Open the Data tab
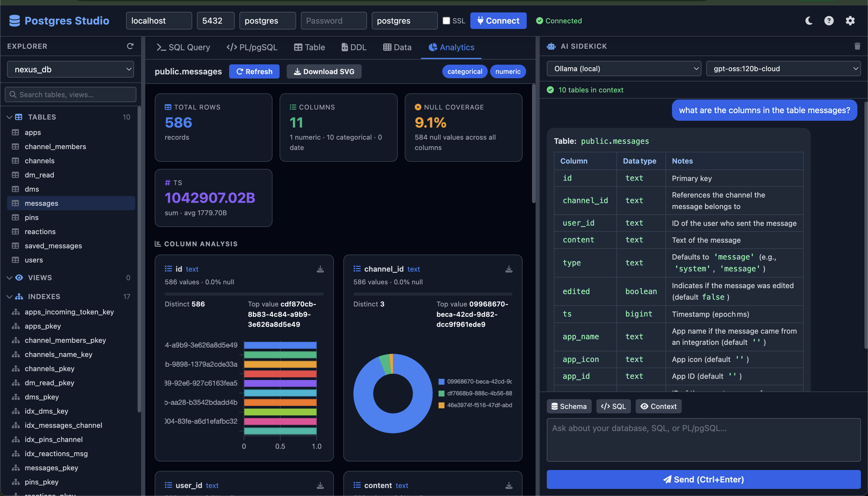The image size is (868, 496). [x=397, y=47]
